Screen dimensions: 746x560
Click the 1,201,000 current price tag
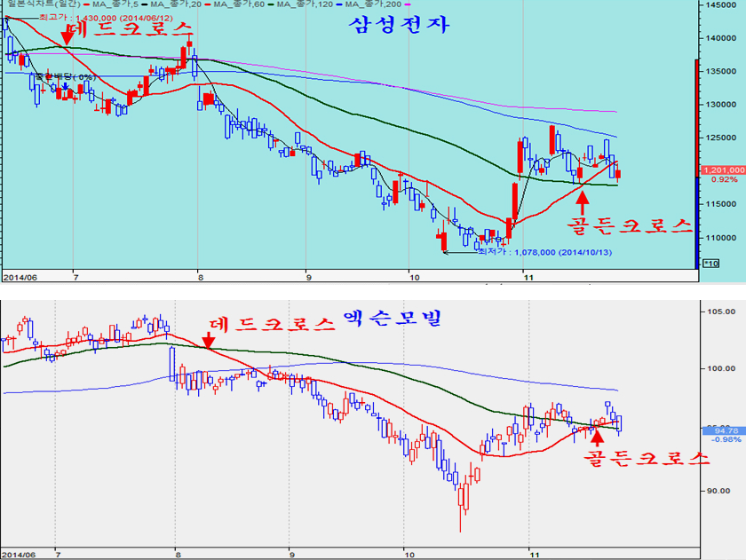click(x=720, y=170)
